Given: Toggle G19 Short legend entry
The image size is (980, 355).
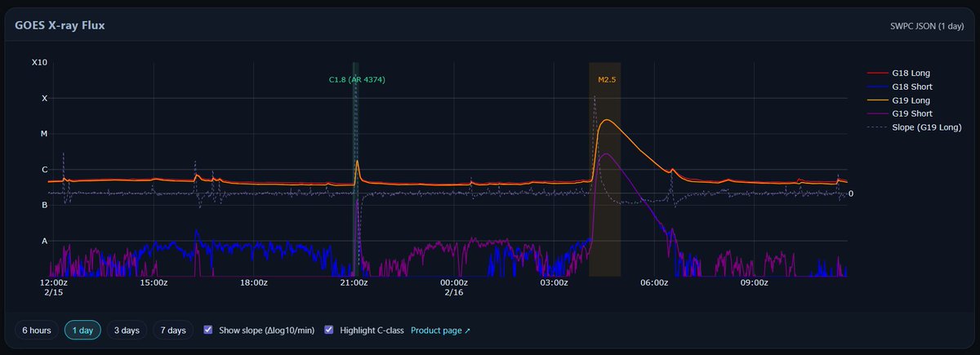Looking at the screenshot, I should 900,113.
